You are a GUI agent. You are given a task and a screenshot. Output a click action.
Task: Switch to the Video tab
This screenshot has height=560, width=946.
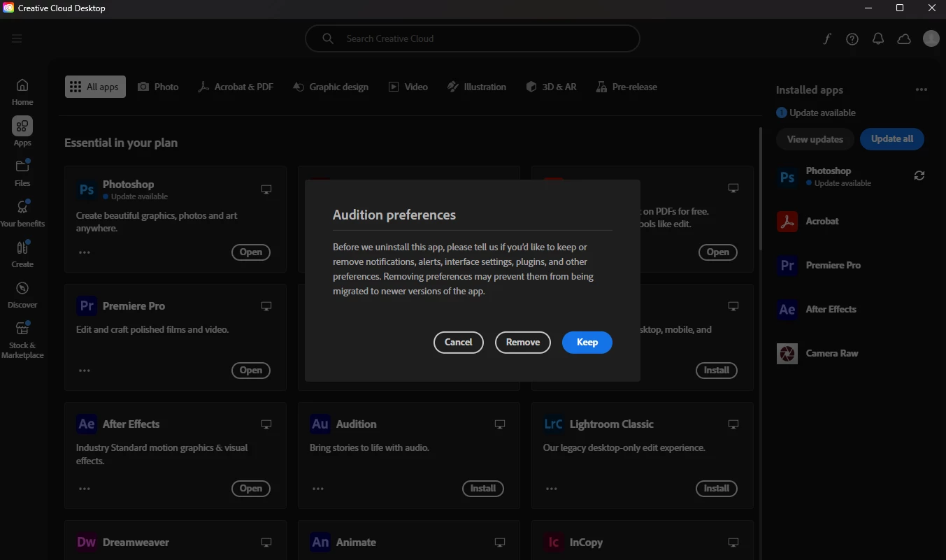pyautogui.click(x=408, y=87)
